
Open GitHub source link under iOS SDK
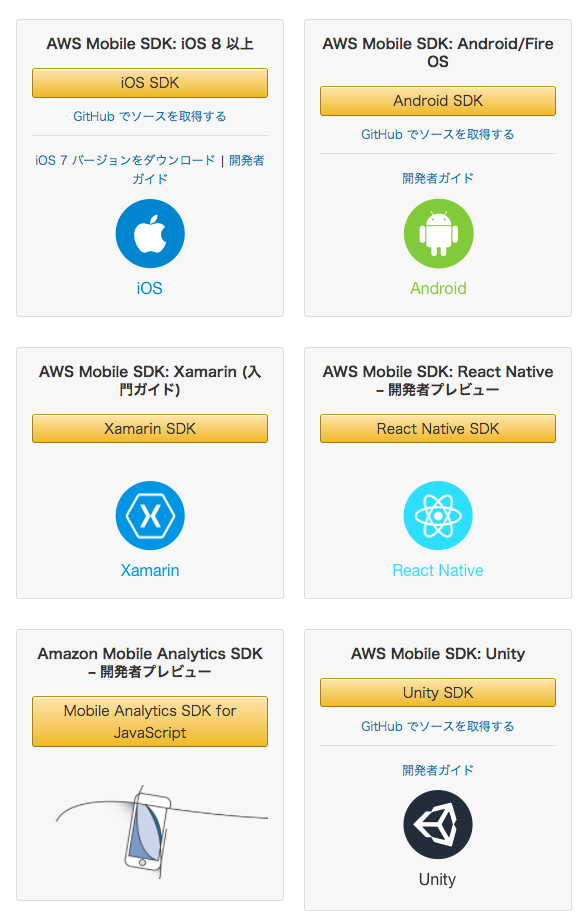pos(150,116)
